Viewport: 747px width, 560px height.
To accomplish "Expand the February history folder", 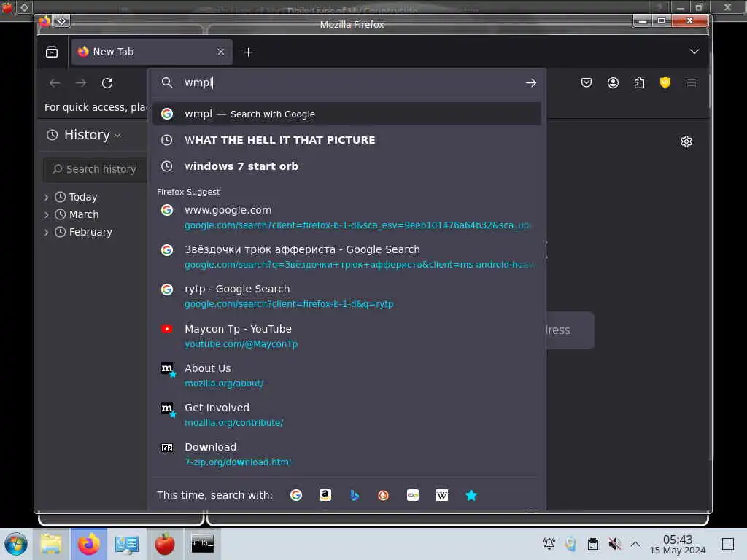I will 47,233.
